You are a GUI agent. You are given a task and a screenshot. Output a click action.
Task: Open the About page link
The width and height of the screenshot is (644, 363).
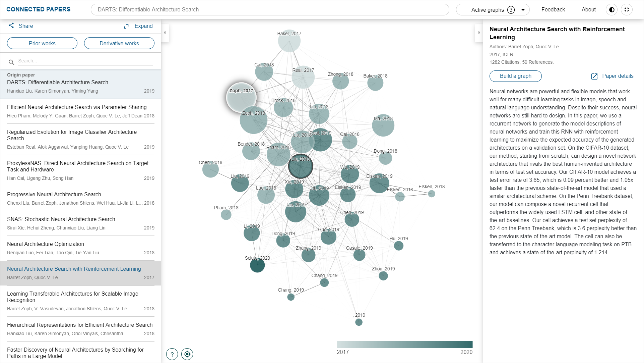[588, 10]
